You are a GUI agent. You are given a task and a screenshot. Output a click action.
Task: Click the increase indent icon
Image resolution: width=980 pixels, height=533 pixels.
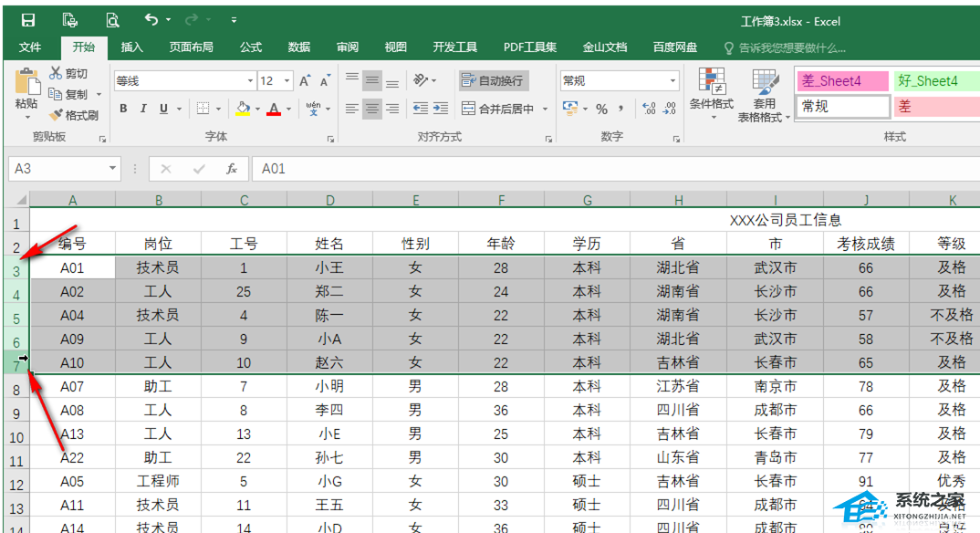pos(441,109)
